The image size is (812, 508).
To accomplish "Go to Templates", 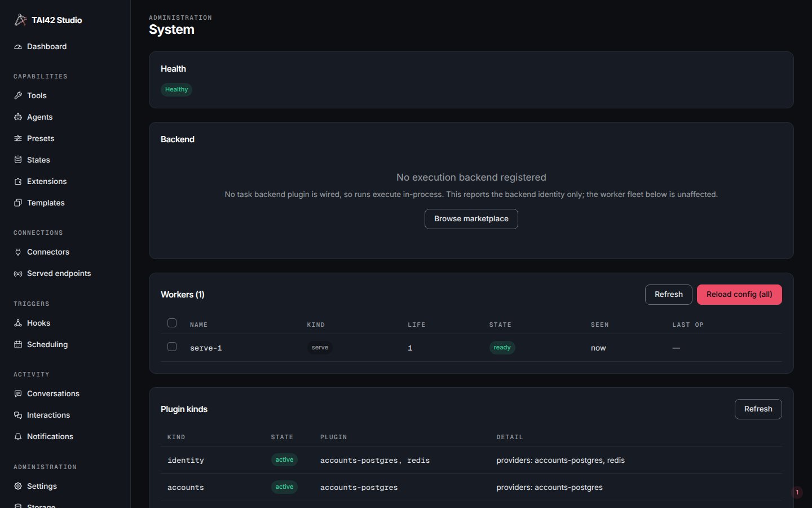I will (x=65, y=203).
